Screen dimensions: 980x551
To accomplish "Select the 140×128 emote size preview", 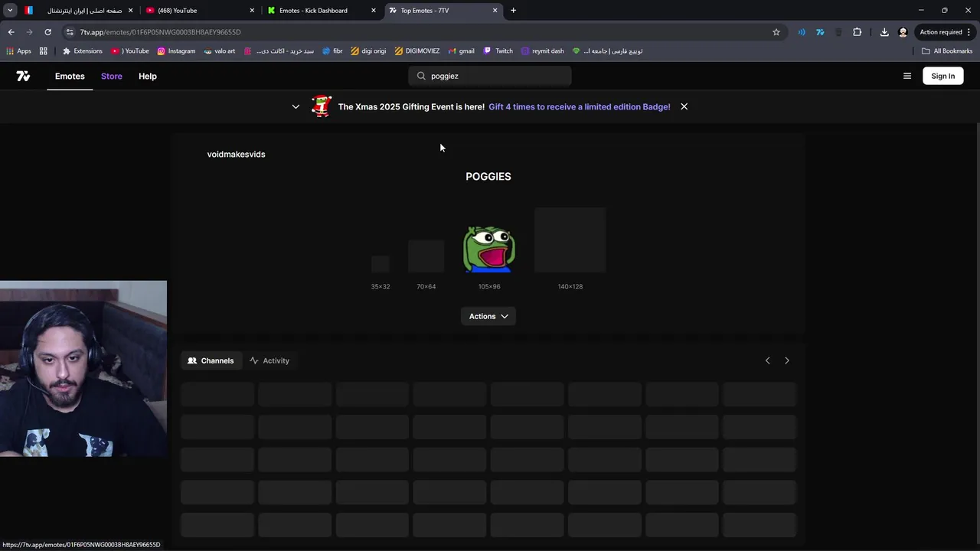I will click(x=570, y=240).
